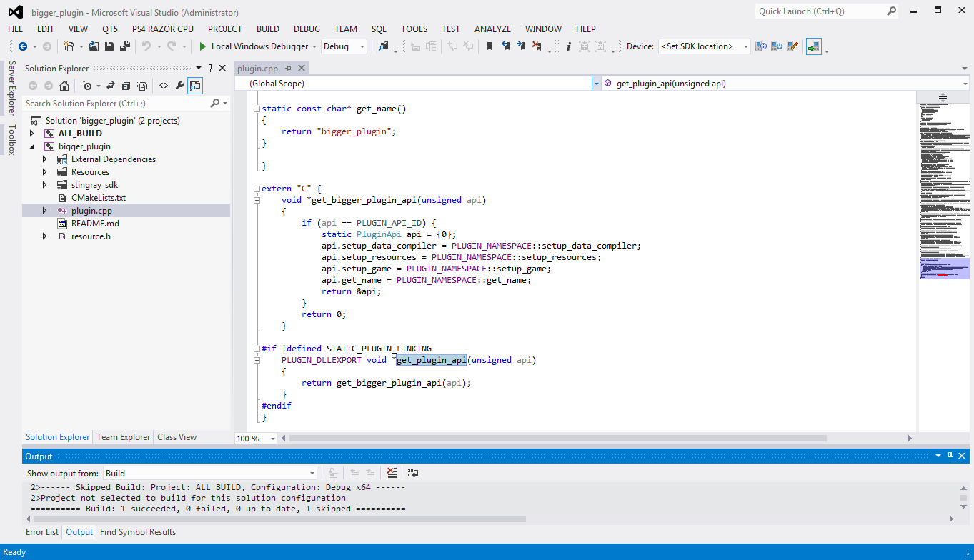The width and height of the screenshot is (974, 560).
Task: Close the plugin.cpp editor tab
Action: click(301, 68)
